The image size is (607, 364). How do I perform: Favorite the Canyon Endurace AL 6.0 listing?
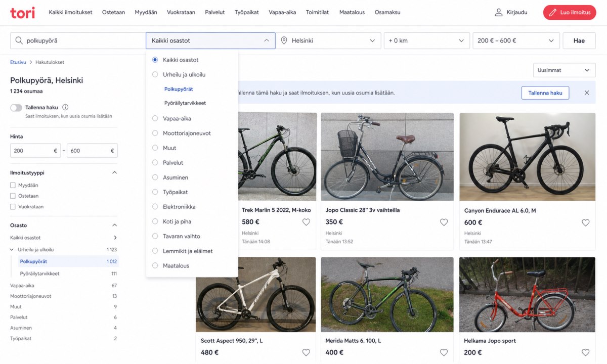(x=585, y=222)
